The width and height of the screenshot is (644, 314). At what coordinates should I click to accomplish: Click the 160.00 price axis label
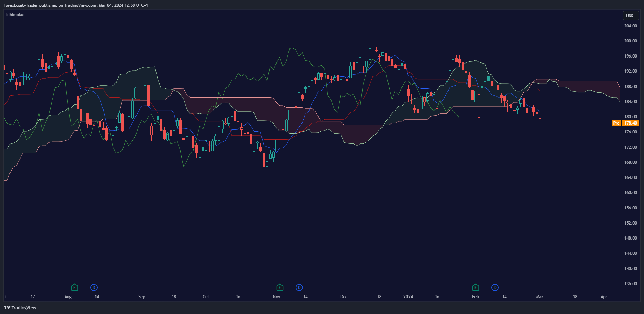630,193
